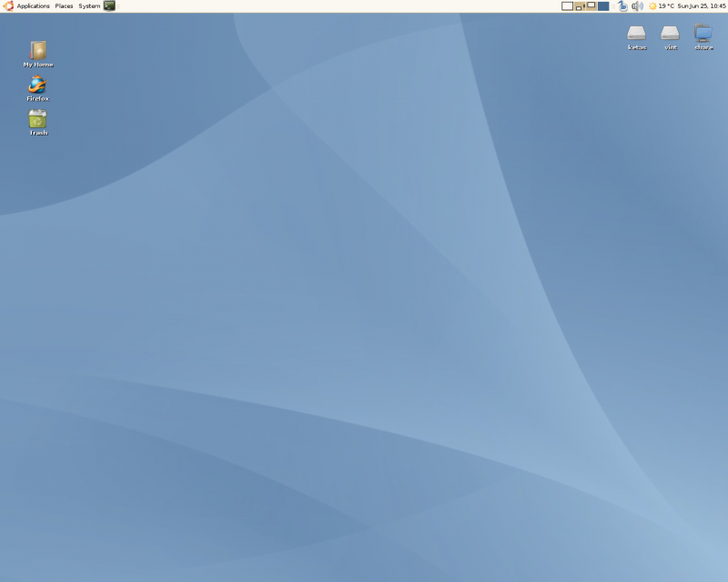The width and height of the screenshot is (728, 582).
Task: Select the Firefox desktop icon
Action: (37, 85)
